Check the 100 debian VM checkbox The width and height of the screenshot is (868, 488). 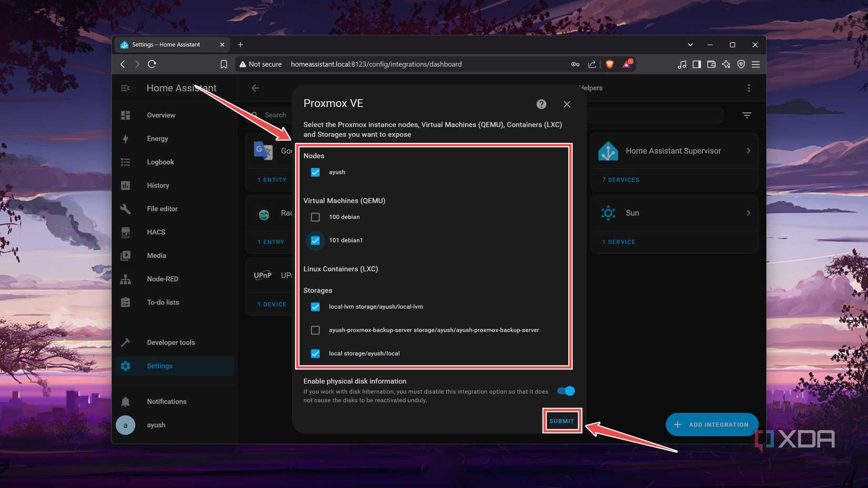pos(315,217)
